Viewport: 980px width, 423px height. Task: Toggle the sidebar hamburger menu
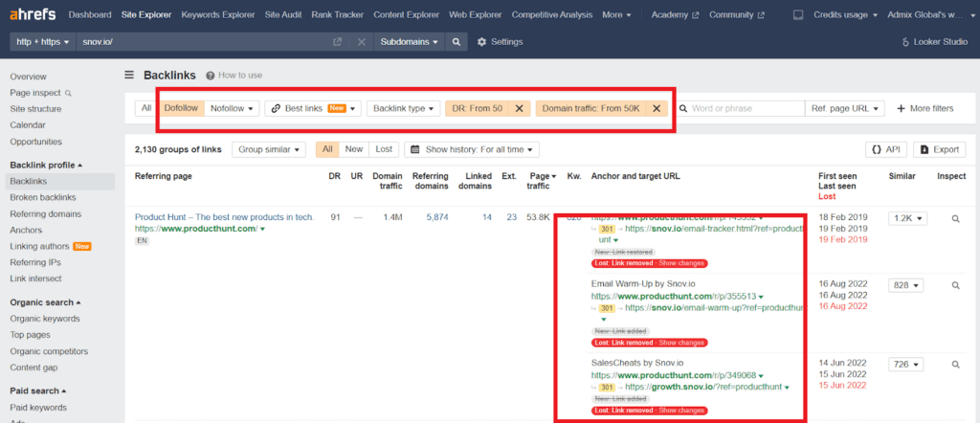(x=129, y=75)
